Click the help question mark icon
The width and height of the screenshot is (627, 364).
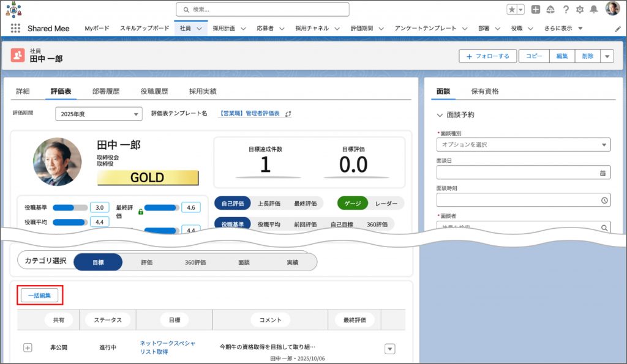[566, 9]
